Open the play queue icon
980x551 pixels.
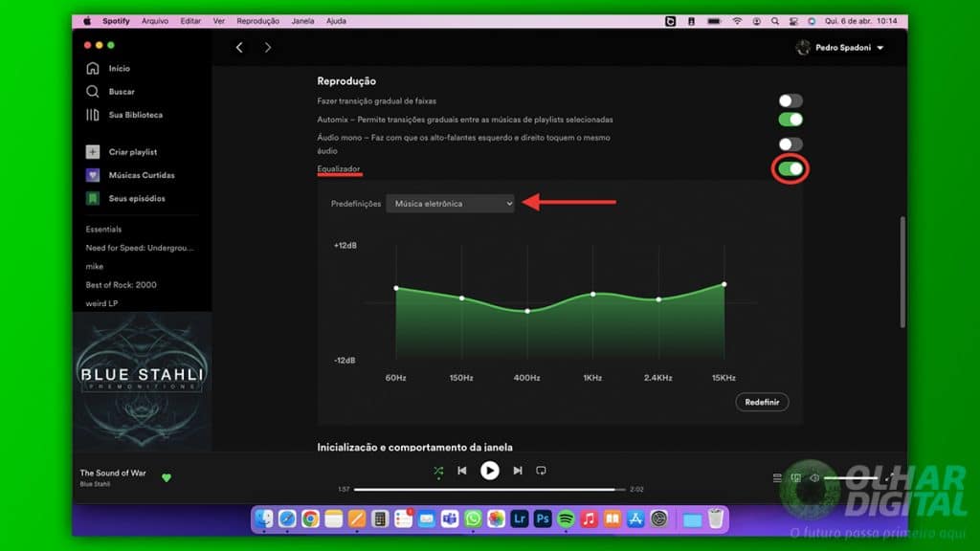click(777, 478)
